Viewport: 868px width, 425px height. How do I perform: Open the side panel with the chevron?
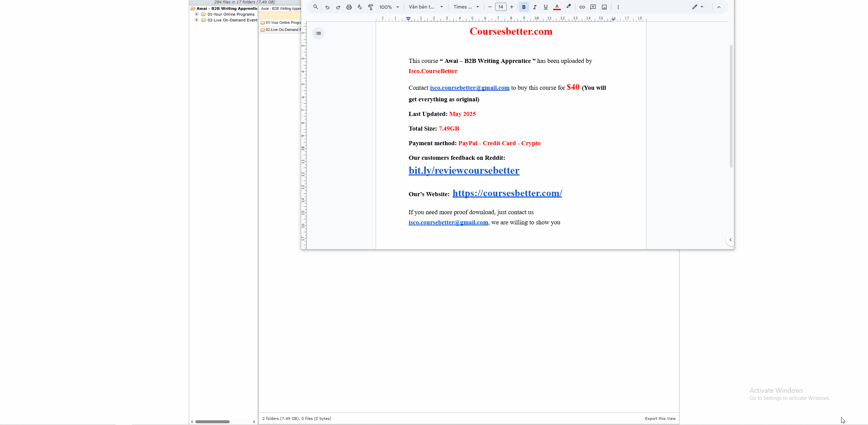coord(730,240)
